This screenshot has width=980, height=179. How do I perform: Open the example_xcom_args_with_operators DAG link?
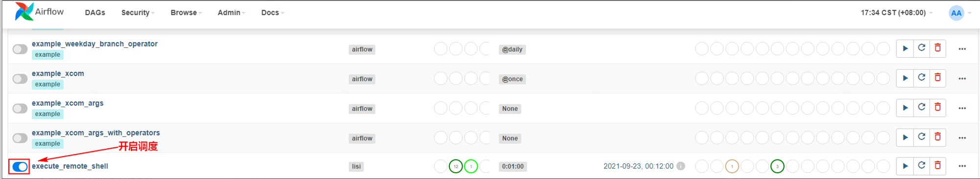click(x=96, y=133)
